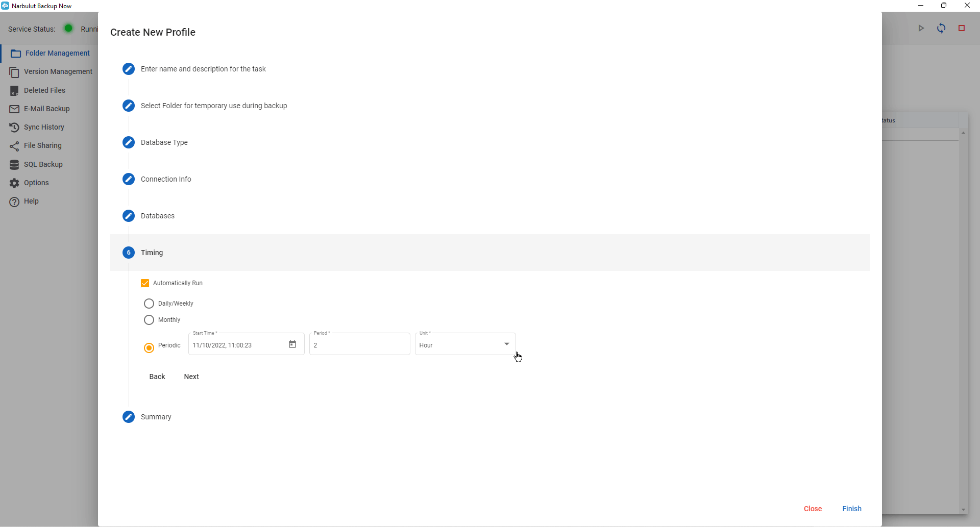The width and height of the screenshot is (980, 527).
Task: Click Next in Timing step
Action: [x=191, y=377]
